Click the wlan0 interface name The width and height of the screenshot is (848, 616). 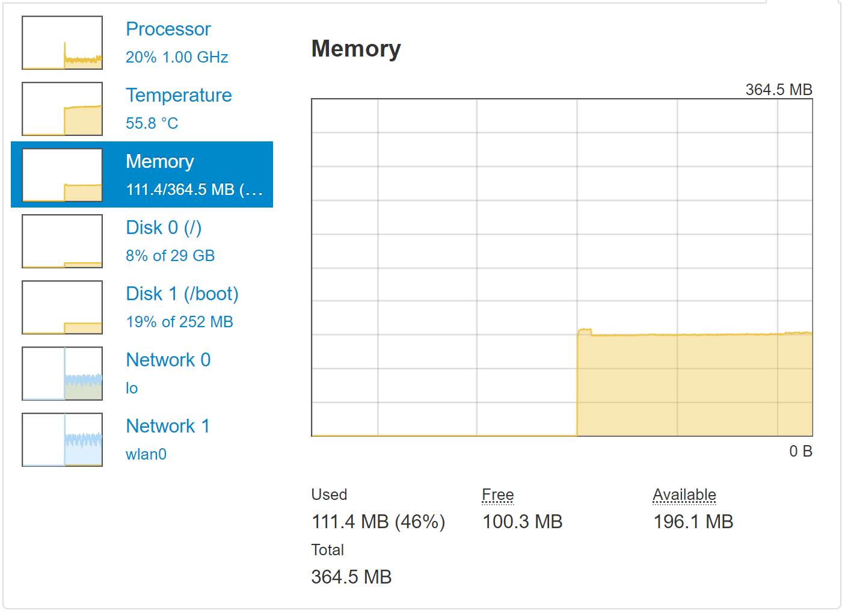146,454
